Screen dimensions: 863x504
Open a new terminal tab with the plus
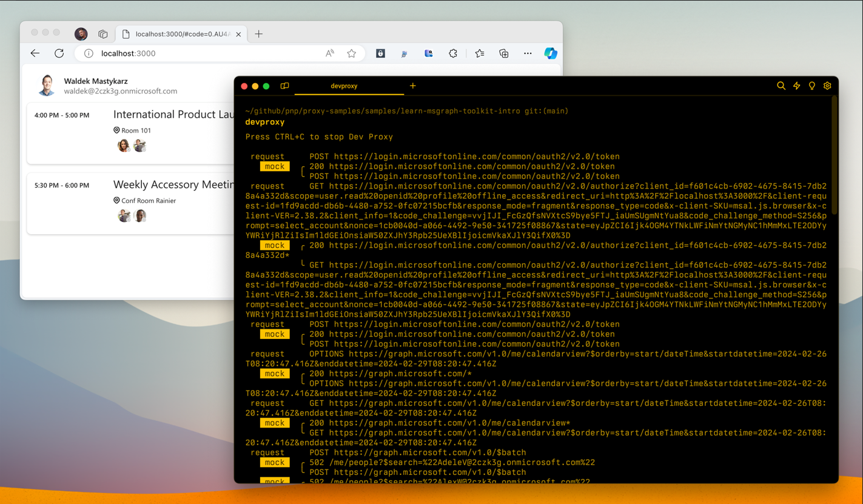(x=413, y=86)
